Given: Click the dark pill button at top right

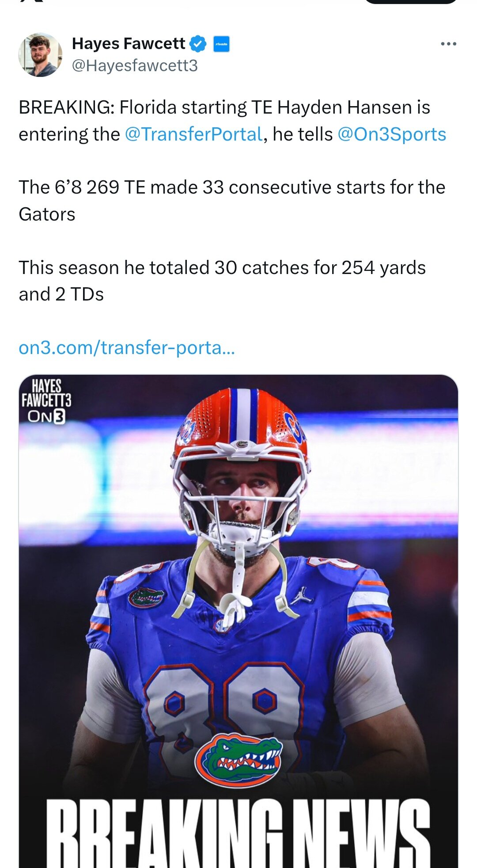Looking at the screenshot, I should (411, 1).
